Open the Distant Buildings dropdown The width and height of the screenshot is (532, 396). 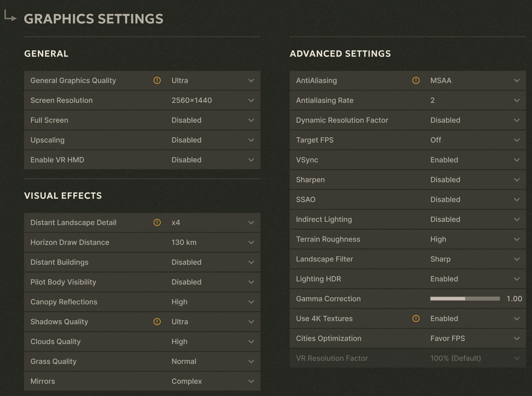tap(213, 262)
